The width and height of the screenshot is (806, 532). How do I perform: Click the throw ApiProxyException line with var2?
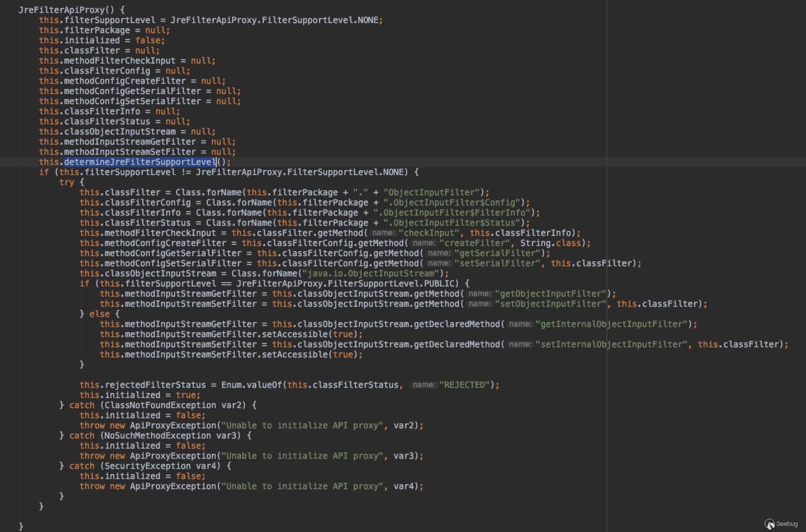point(251,426)
